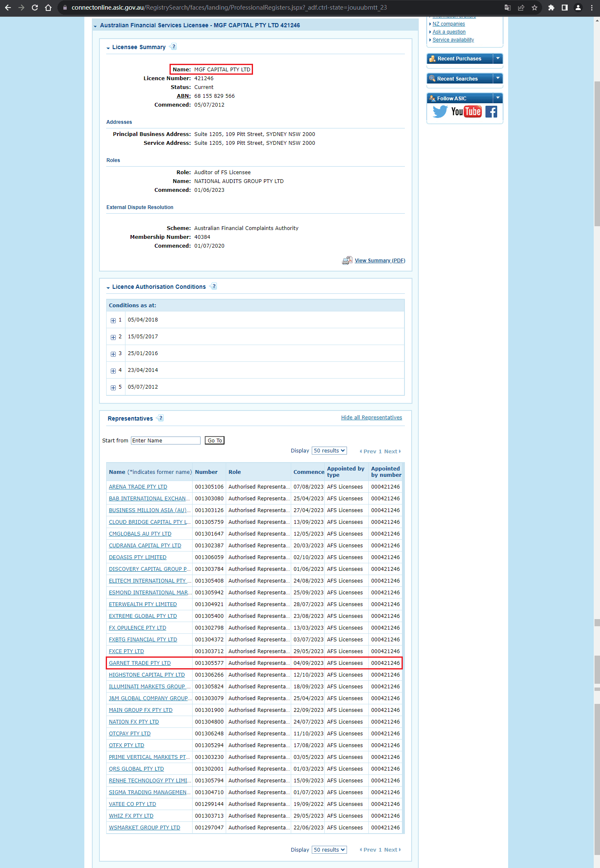
Task: Collapse the Licensee Summary section
Action: coord(108,48)
